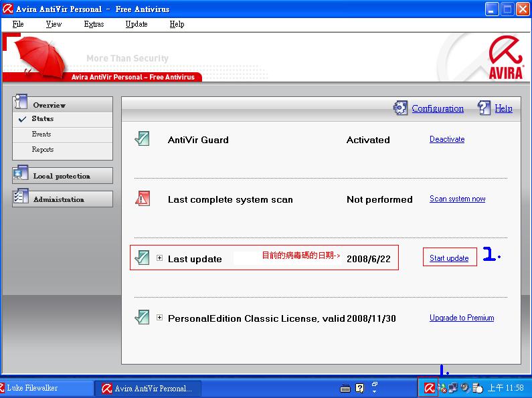The image size is (532, 398).
Task: Click the Activated status text
Action: point(368,140)
